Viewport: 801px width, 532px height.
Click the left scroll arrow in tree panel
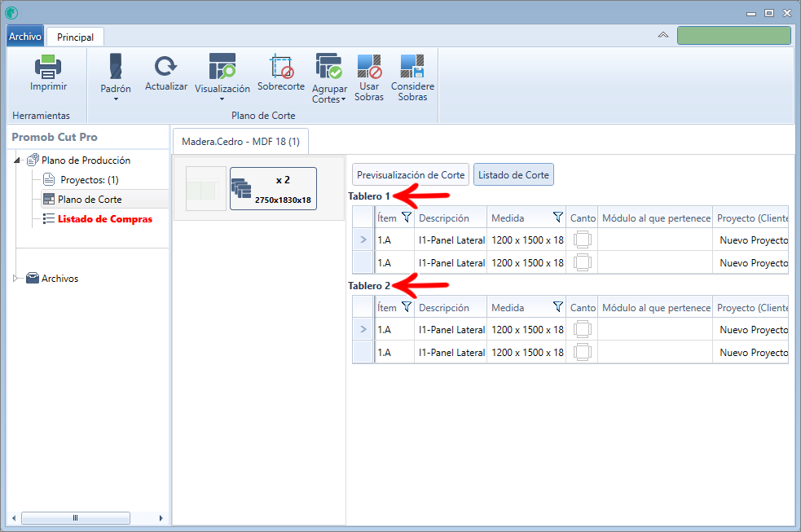(x=14, y=517)
